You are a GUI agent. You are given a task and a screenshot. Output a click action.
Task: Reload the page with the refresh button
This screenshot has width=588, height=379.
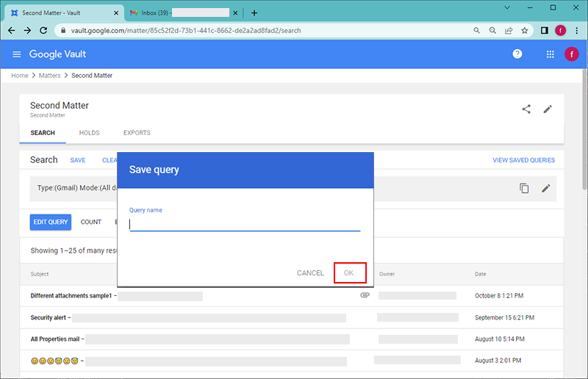click(x=44, y=31)
